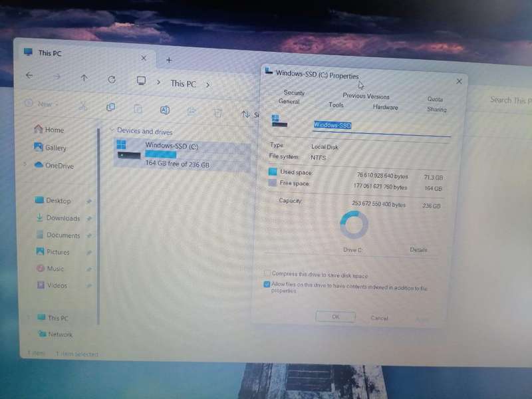Toggle Allow files to be indexed checkbox

coord(267,284)
